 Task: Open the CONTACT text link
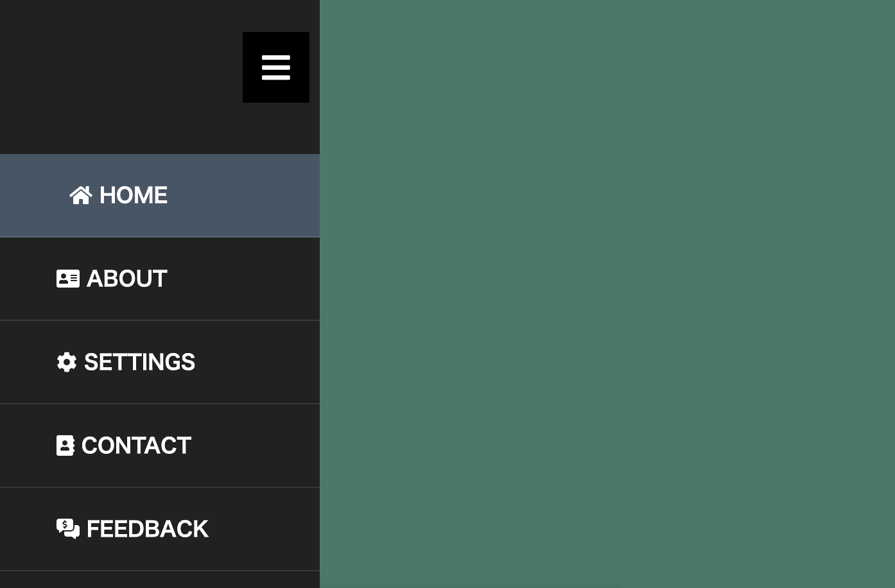136,445
